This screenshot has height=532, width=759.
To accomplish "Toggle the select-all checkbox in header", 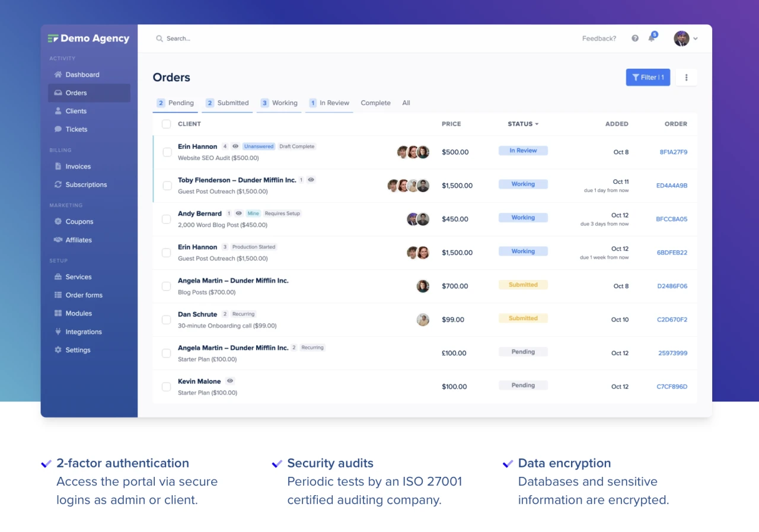I will click(x=167, y=124).
